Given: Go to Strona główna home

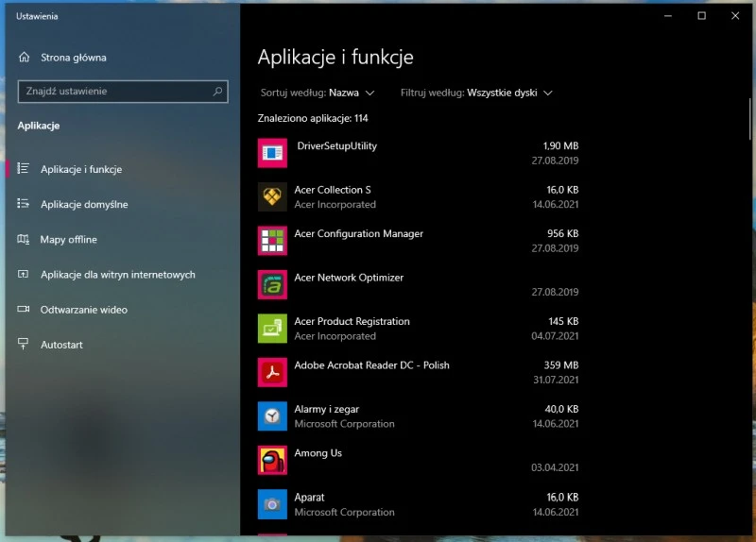Looking at the screenshot, I should click(73, 58).
